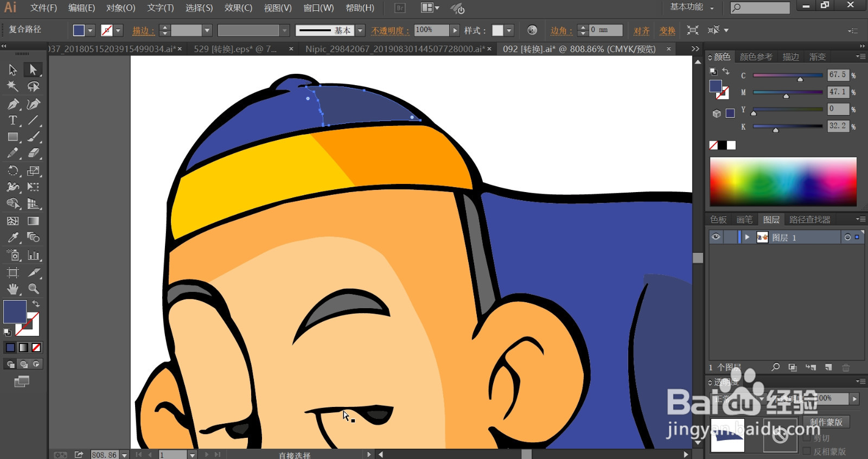Open the zoom level dropdown at 808.86
Viewport: 868px width, 459px height.
tap(124, 455)
